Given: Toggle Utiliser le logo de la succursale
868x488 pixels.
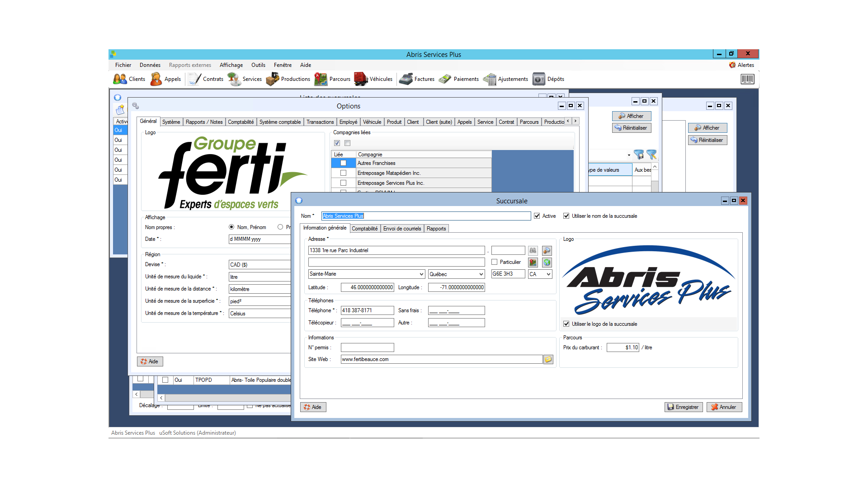Looking at the screenshot, I should pyautogui.click(x=566, y=324).
